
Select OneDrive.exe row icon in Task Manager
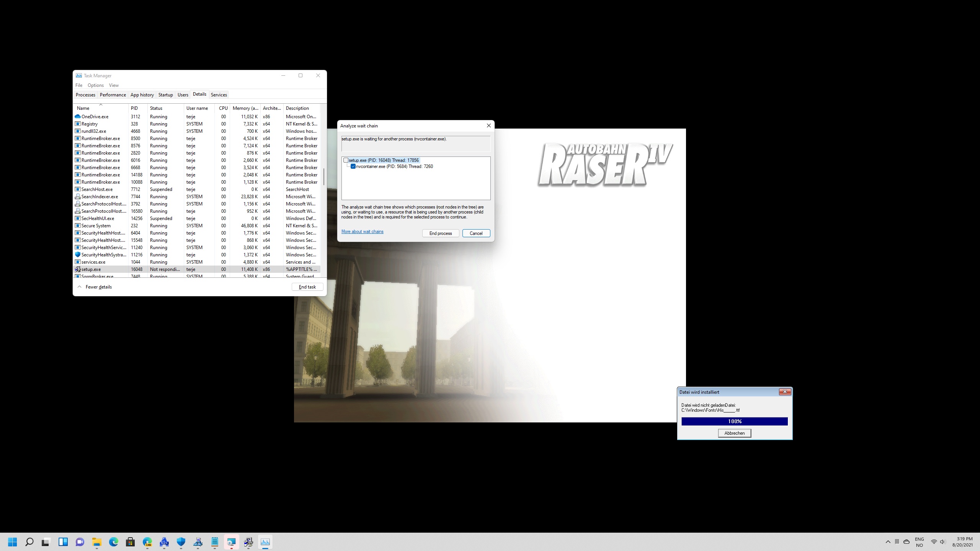point(78,116)
